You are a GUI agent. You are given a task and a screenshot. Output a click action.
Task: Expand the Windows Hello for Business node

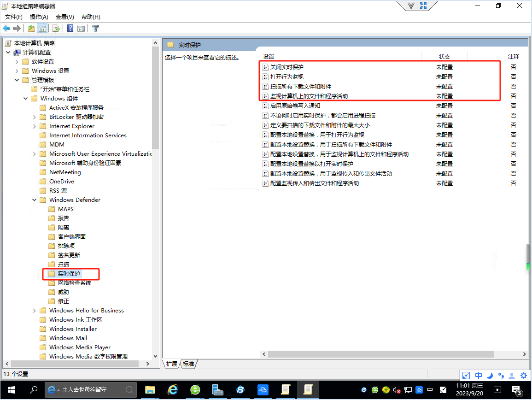(x=34, y=310)
